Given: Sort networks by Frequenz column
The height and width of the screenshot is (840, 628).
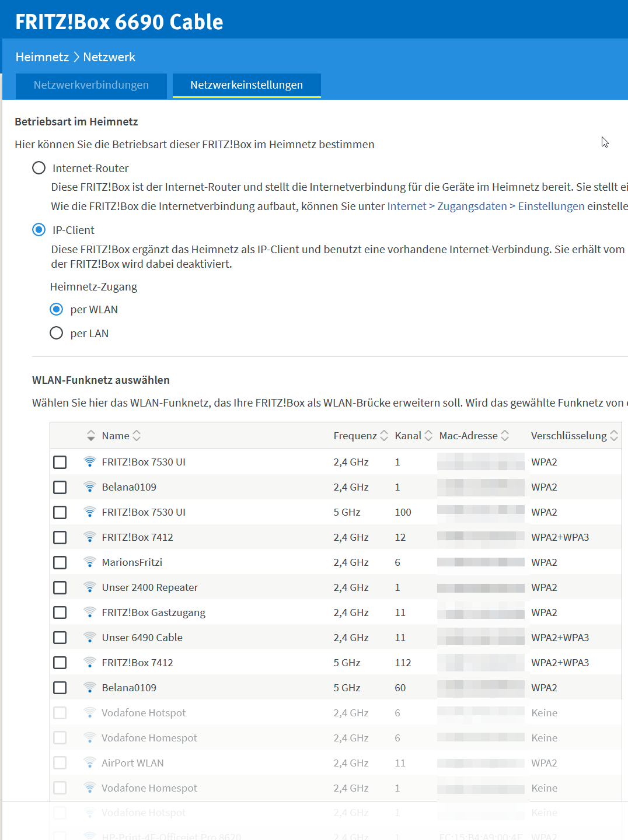Looking at the screenshot, I should click(x=384, y=436).
